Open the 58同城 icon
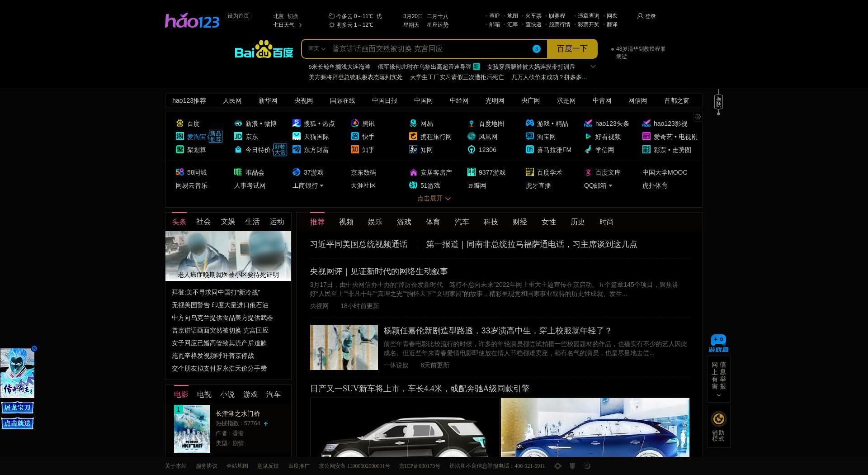This screenshot has height=475, width=868. [180, 172]
